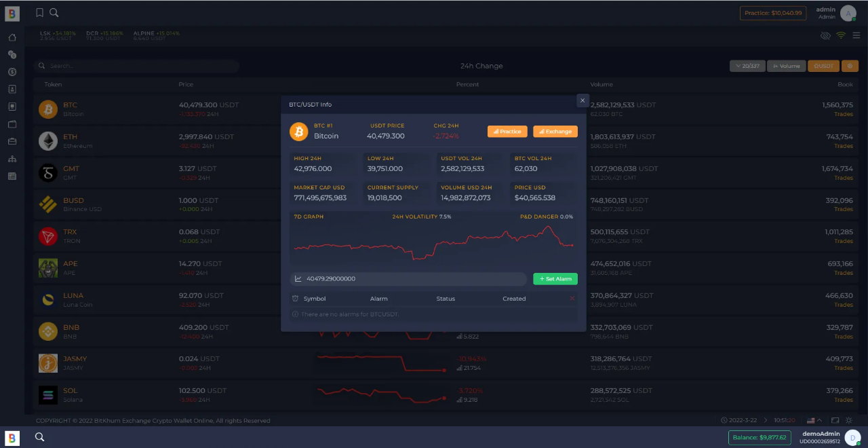Click the green wifi connection icon
Viewport: 868px width, 448px height.
coord(841,35)
